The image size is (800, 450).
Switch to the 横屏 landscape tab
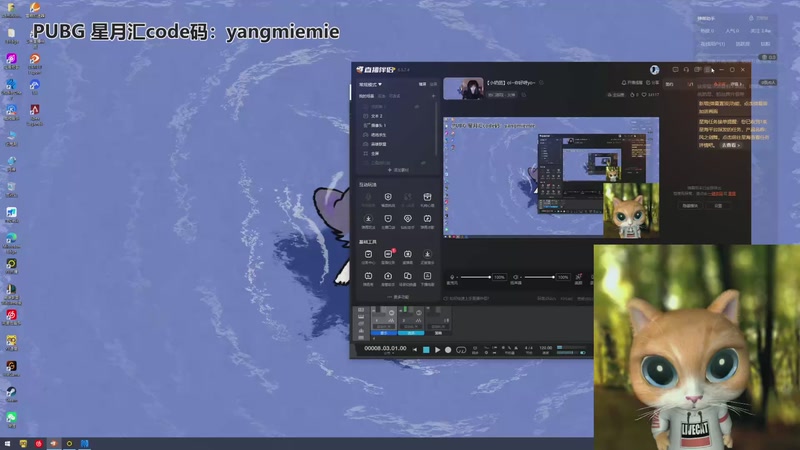coord(422,84)
